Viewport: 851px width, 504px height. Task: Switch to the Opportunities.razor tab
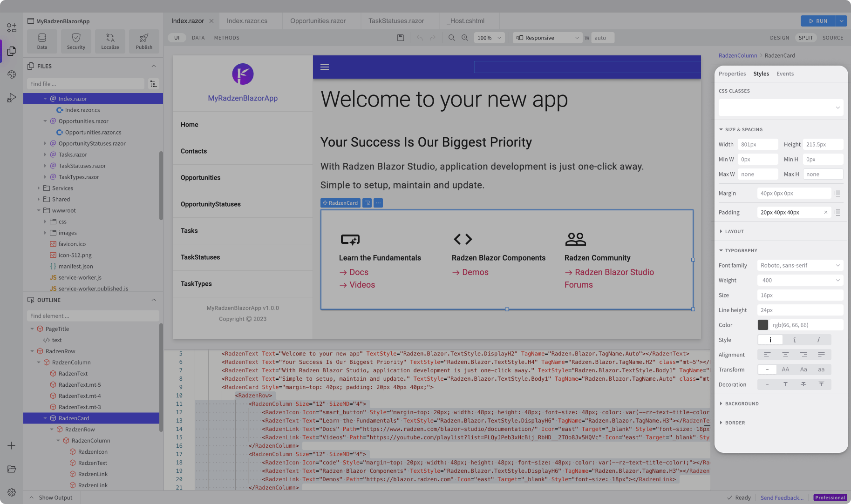(318, 21)
